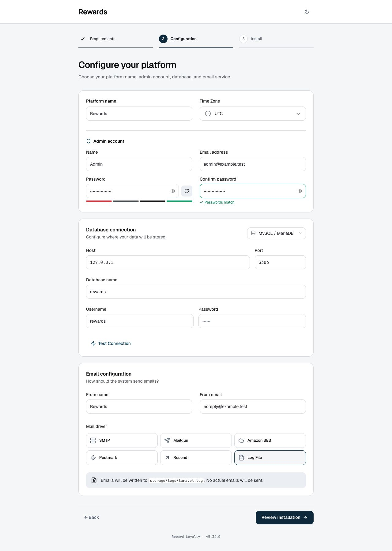Click the database Username field

[140, 321]
